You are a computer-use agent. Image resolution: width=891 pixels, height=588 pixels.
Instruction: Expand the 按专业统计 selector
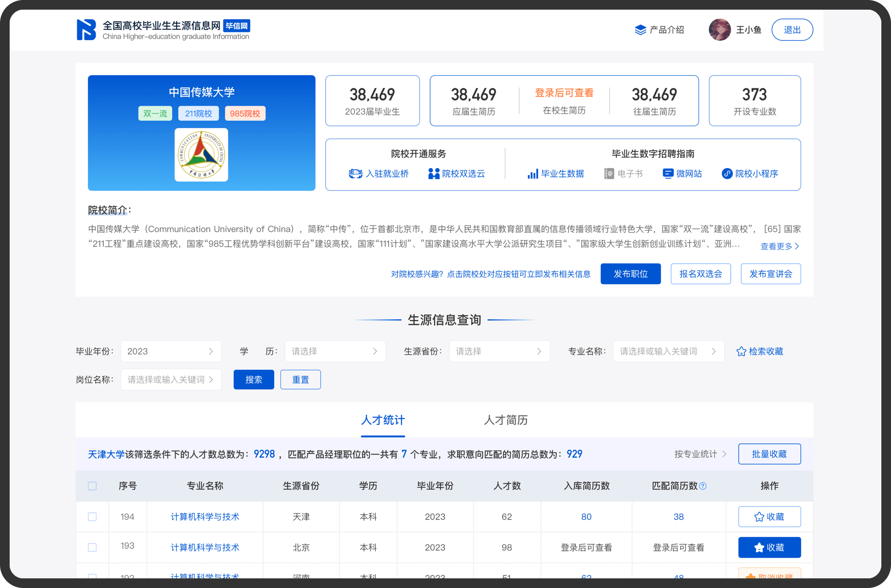pyautogui.click(x=700, y=454)
